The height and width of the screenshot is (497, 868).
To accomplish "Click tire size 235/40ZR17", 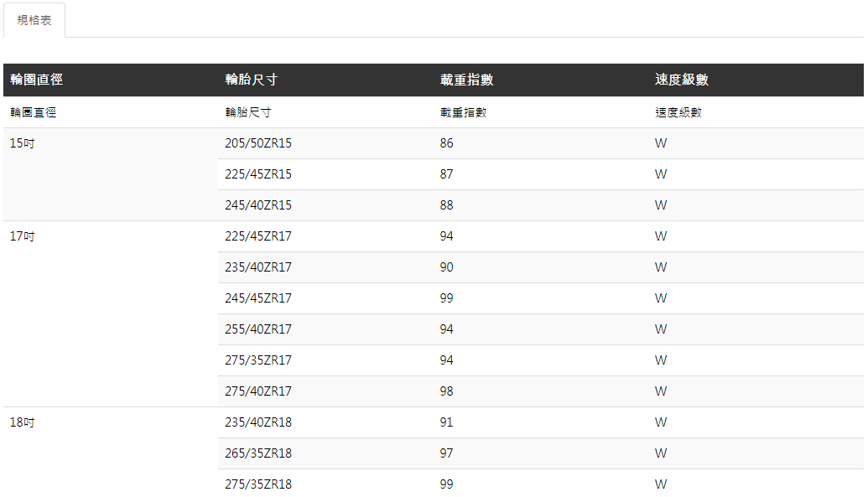I will coord(258,267).
